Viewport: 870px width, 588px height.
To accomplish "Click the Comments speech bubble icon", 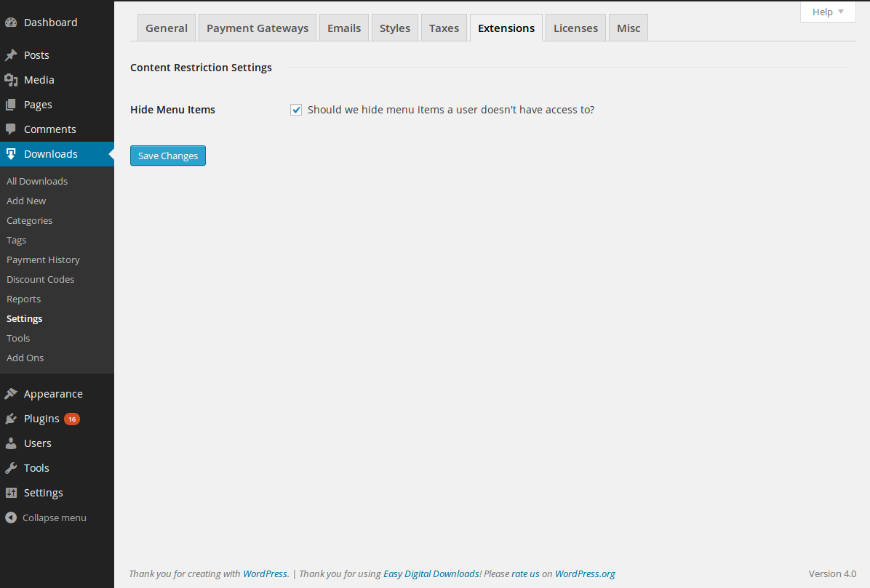I will point(11,129).
